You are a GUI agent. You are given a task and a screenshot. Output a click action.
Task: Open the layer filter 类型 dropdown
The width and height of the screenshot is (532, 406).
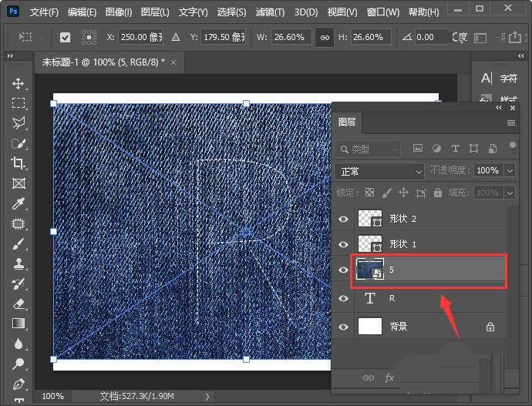[x=368, y=149]
